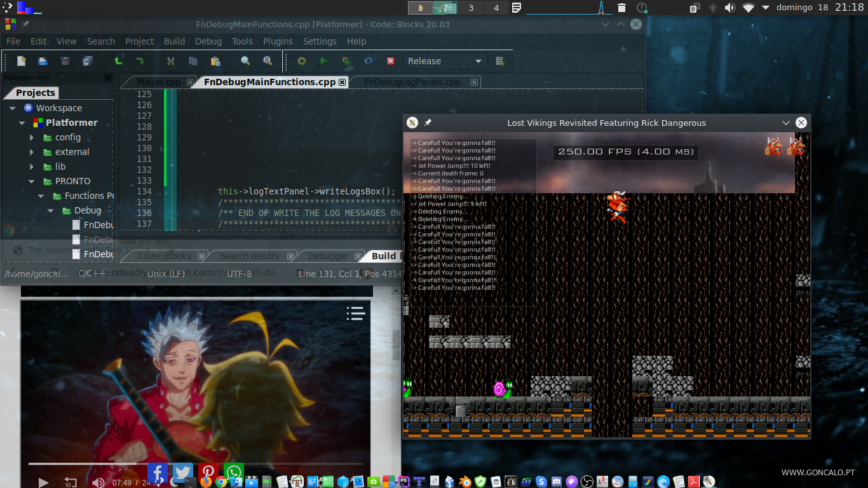The image size is (868, 488).
Task: Collapse the PRONTO folder
Action: coord(31,181)
